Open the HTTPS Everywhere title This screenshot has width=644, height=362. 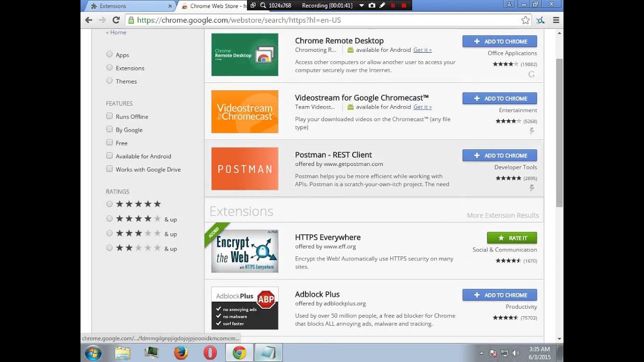[x=328, y=237]
